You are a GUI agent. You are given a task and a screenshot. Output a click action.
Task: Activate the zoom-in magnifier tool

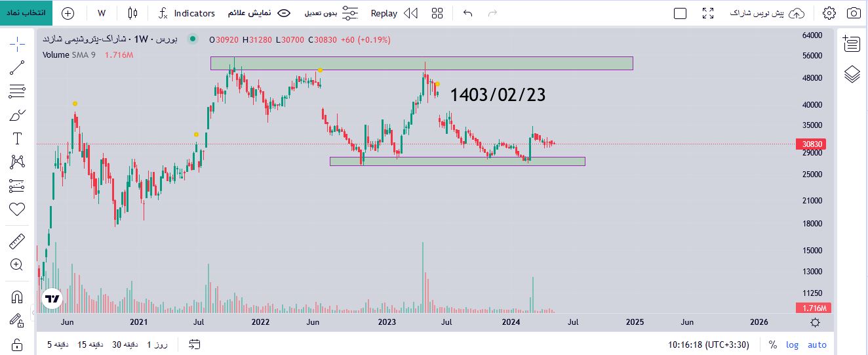[17, 265]
